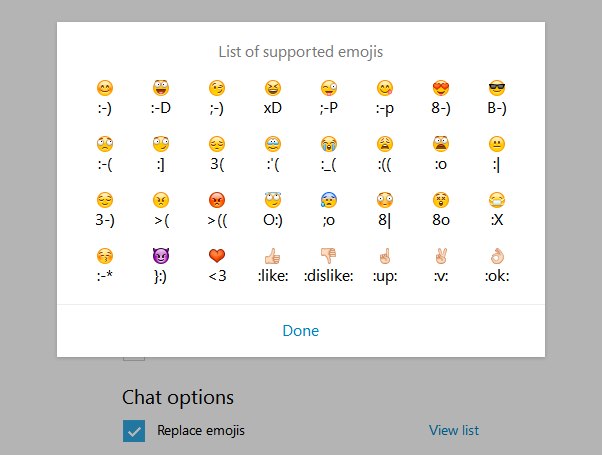This screenshot has height=455, width=602.
Task: Select the red heart emoji <3
Action: click(x=217, y=256)
